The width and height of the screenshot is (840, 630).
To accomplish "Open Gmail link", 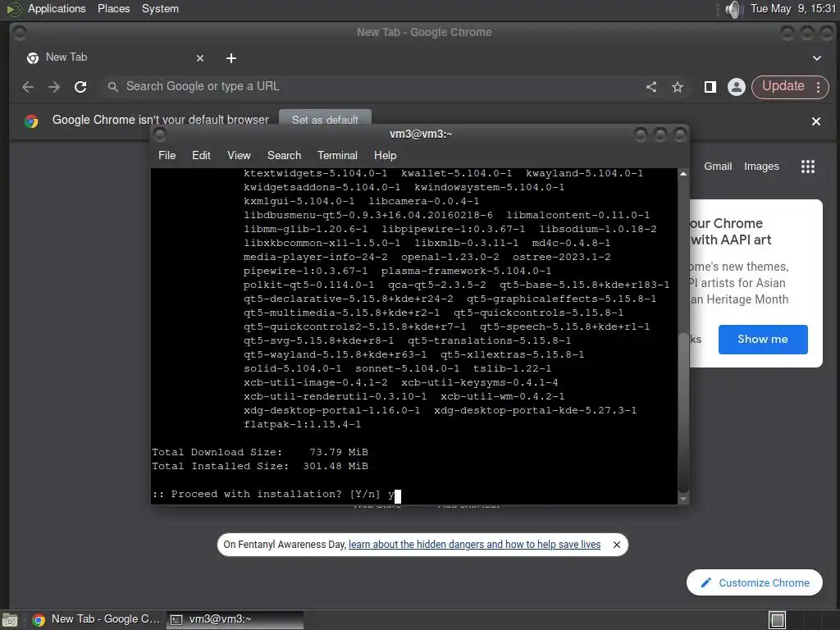I will [718, 167].
